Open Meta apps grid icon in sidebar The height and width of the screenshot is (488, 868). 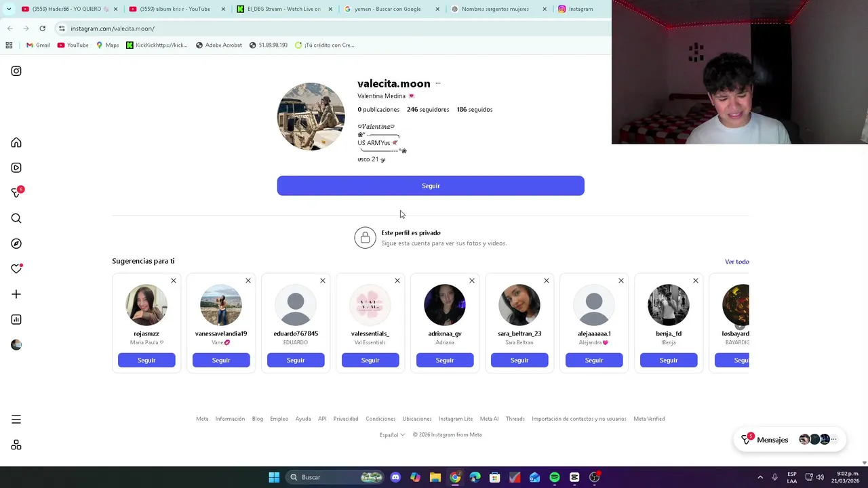coord(16,445)
